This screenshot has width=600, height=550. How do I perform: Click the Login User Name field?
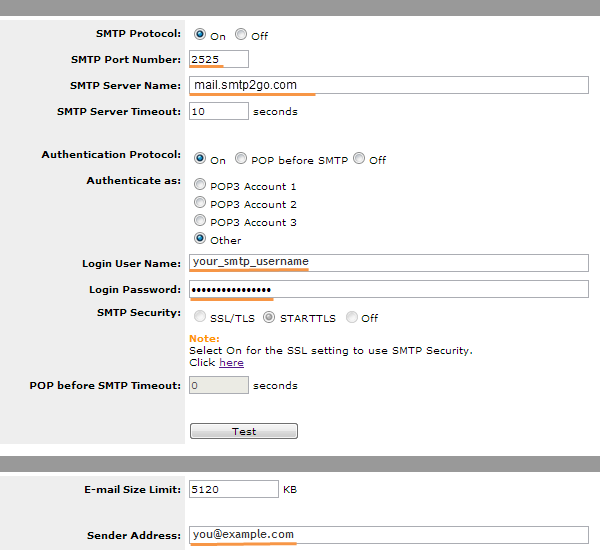(x=389, y=263)
